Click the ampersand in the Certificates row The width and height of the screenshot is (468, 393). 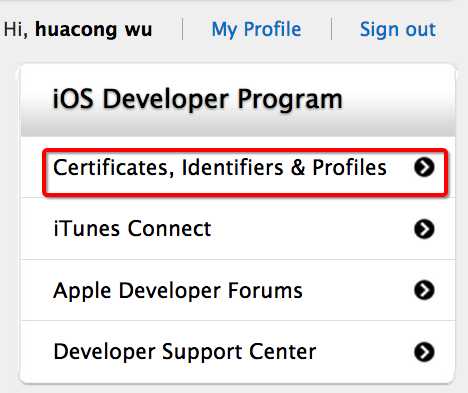pos(298,167)
